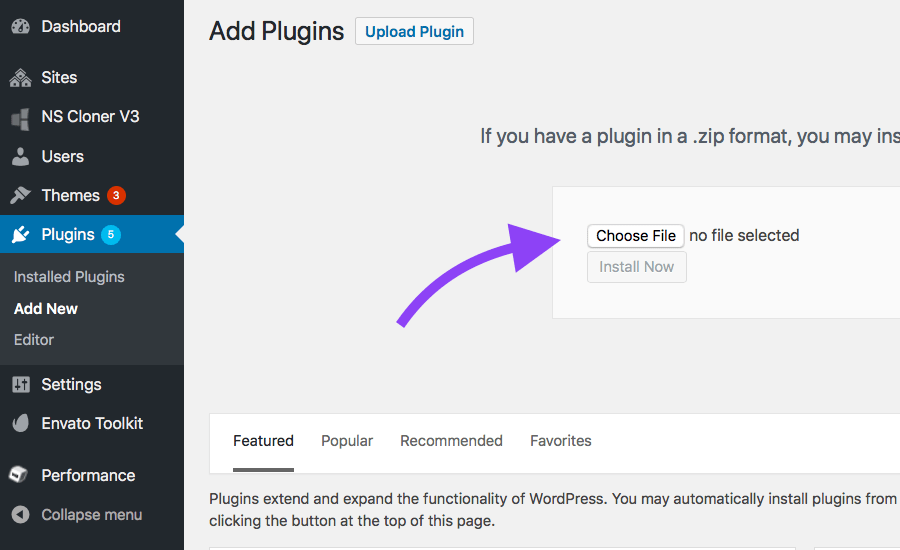Click the Dashboard gauge icon
Screen dimensions: 900x550
point(21,26)
